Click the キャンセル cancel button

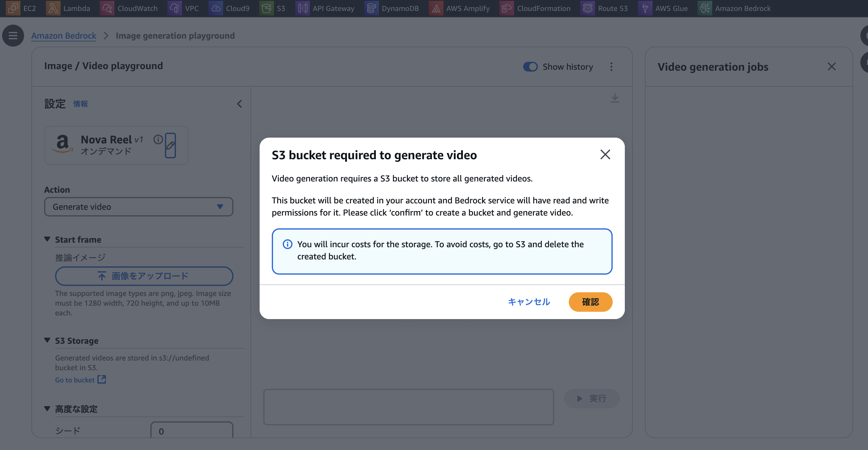[529, 302]
